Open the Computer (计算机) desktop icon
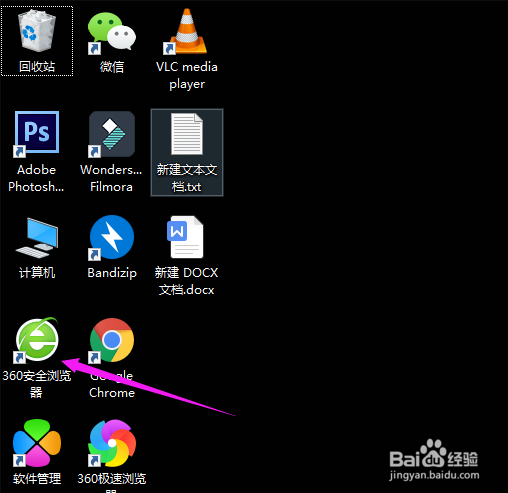The height and width of the screenshot is (493, 508). (37, 238)
